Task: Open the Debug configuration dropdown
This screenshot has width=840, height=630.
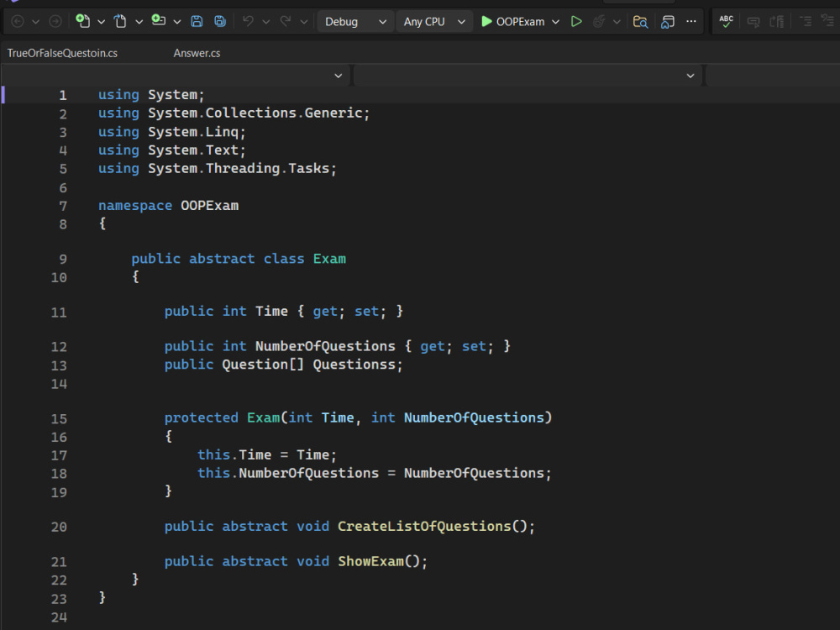Action: tap(355, 22)
